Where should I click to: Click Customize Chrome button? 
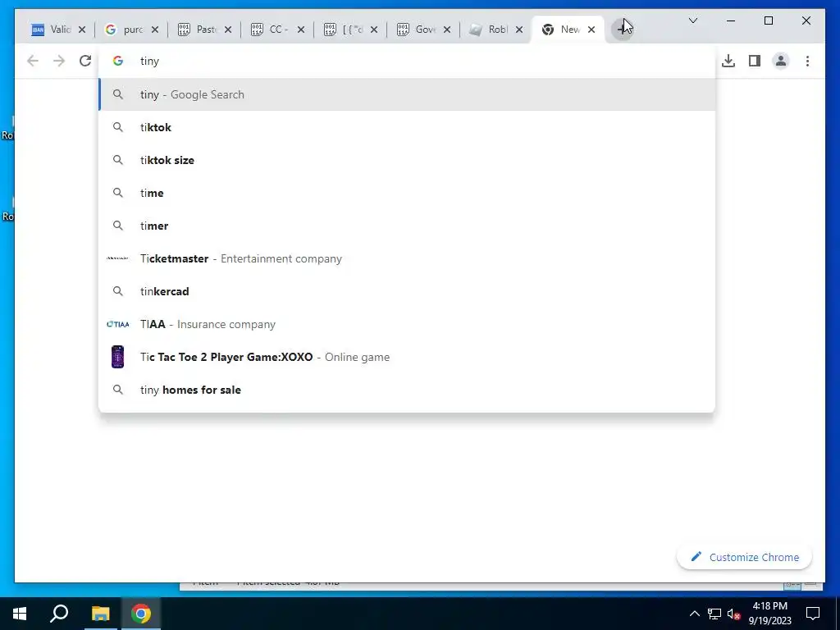pyautogui.click(x=744, y=557)
